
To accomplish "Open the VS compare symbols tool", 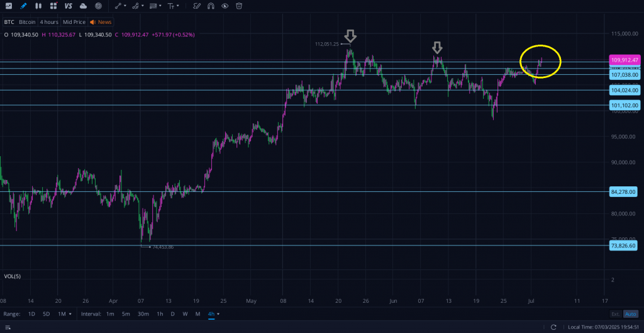I will [x=68, y=6].
